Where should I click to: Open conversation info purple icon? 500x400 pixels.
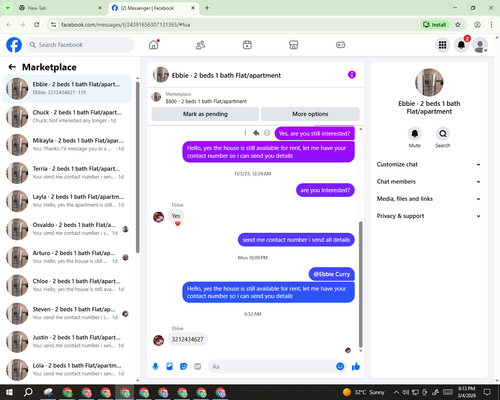(352, 75)
